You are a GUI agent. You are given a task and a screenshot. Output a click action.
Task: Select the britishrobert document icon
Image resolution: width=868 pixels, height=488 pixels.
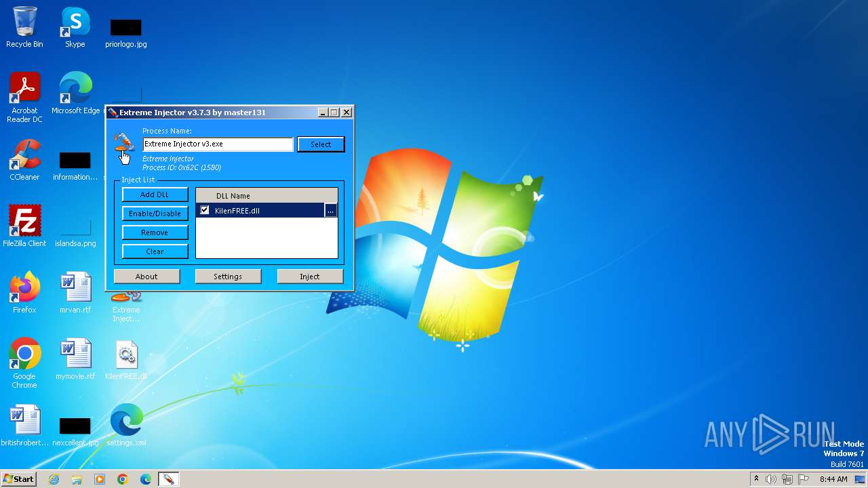point(24,426)
